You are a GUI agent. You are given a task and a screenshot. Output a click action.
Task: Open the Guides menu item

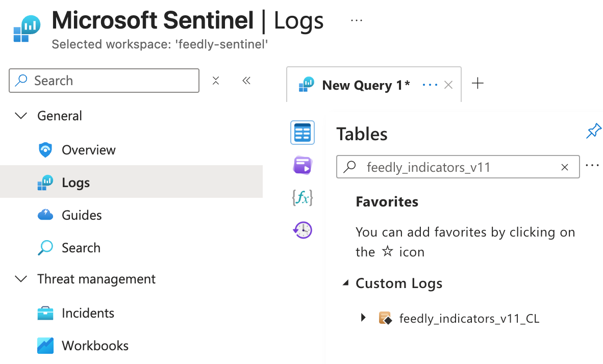(x=82, y=215)
